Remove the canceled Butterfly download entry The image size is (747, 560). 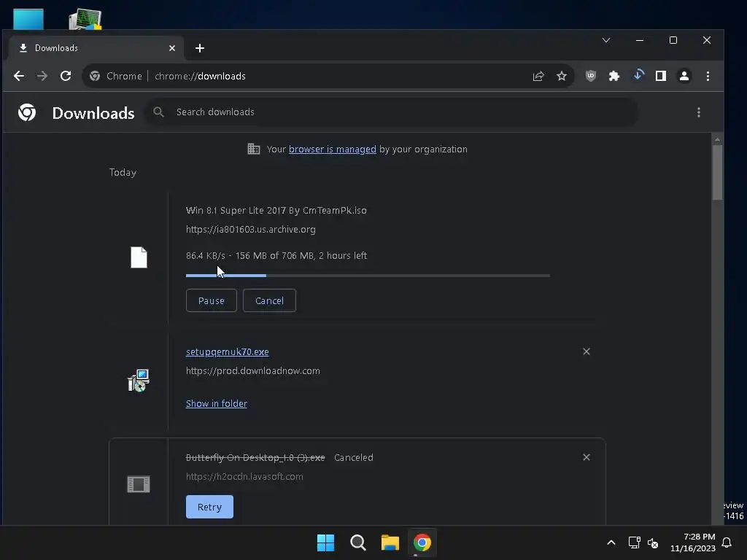[587, 457]
